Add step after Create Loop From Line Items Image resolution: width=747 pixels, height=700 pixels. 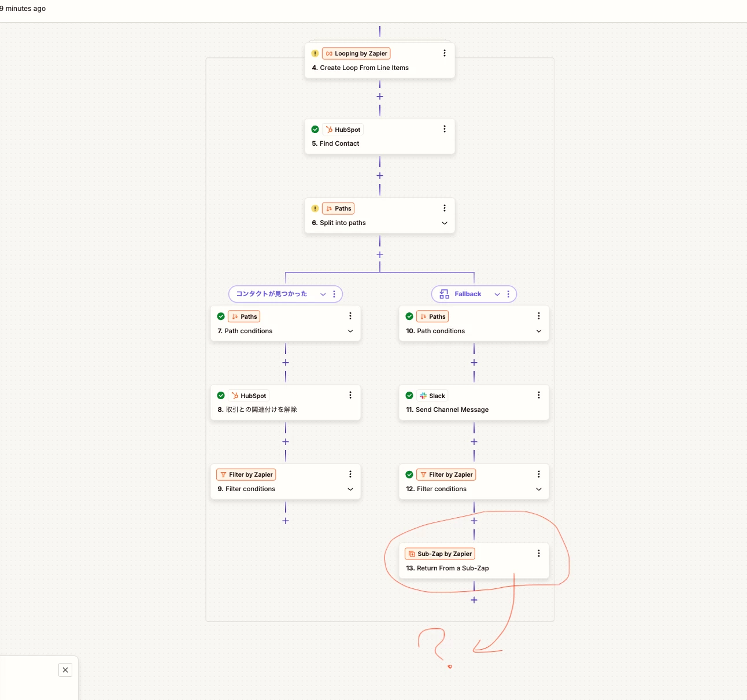[380, 97]
